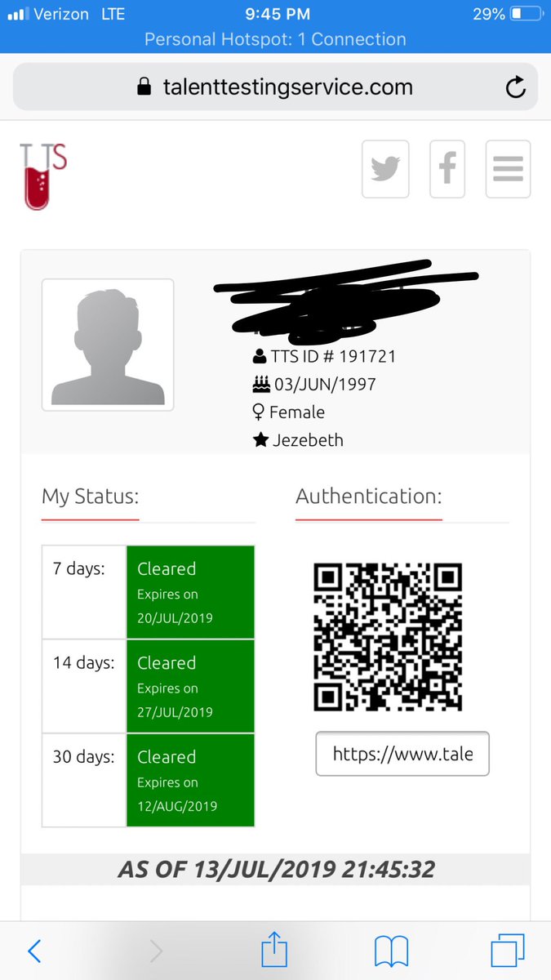Viewport: 551px width, 980px height.
Task: Open the Facebook icon link
Action: [x=447, y=169]
